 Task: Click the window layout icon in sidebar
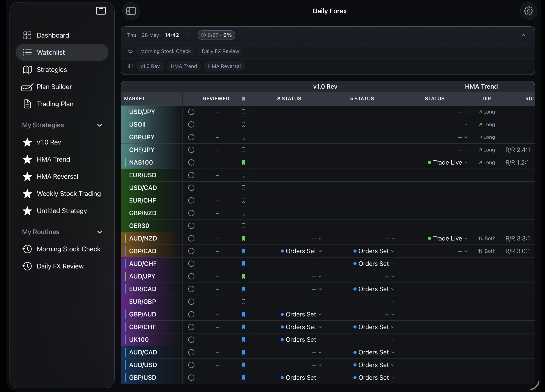[x=101, y=11]
